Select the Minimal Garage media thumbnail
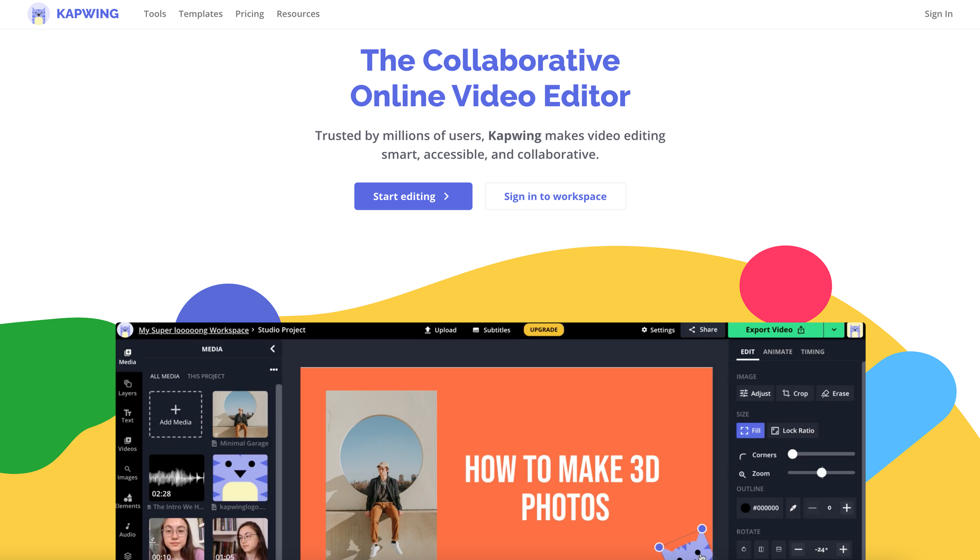The image size is (980, 560). point(240,414)
